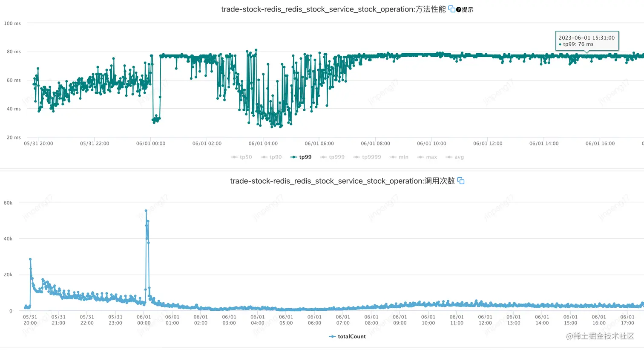The image size is (644, 350).
Task: Click the 28k first spike on totalCount line
Action: pyautogui.click(x=30, y=259)
